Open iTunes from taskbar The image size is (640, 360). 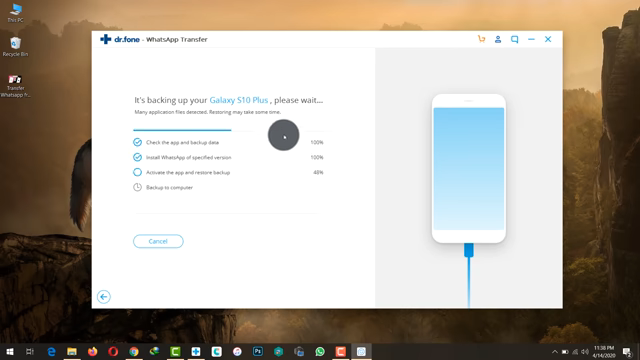click(x=237, y=351)
